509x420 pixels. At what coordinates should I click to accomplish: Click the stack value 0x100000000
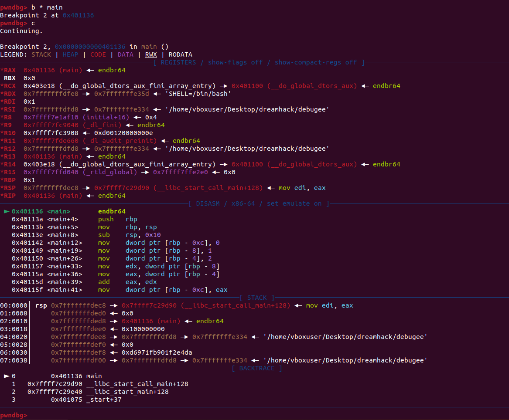pyautogui.click(x=143, y=329)
